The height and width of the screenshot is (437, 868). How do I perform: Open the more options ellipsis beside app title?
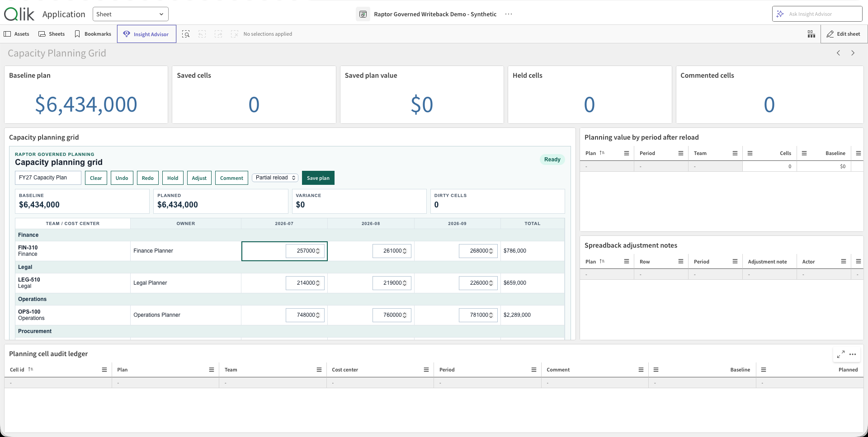(509, 14)
